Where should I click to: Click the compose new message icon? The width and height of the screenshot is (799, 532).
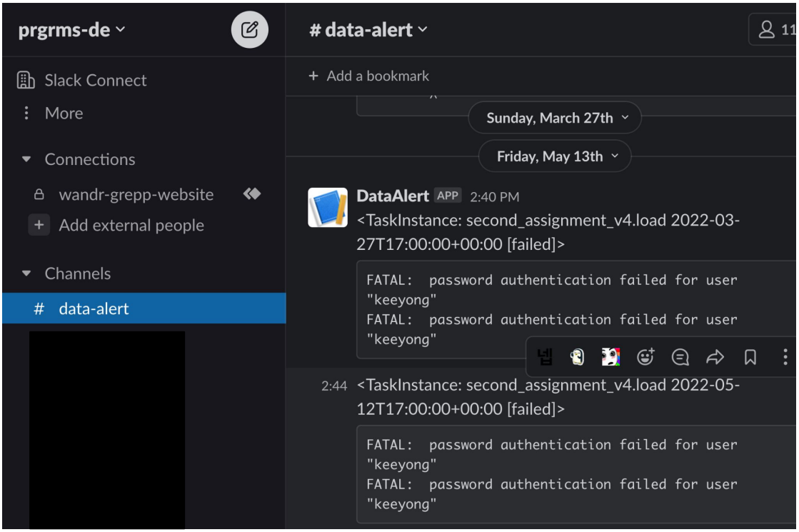tap(250, 29)
